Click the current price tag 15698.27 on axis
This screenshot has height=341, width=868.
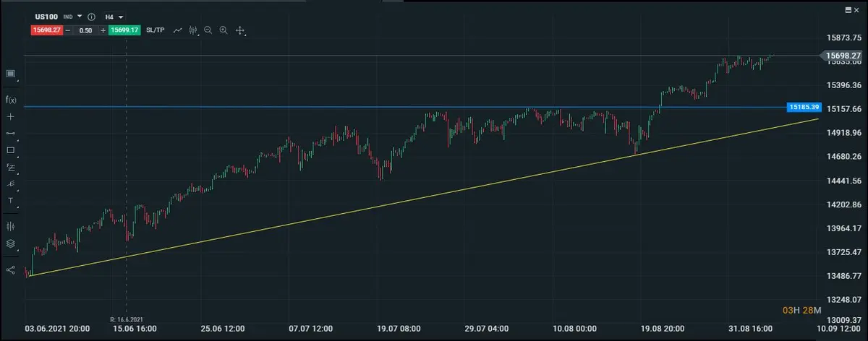(x=842, y=56)
